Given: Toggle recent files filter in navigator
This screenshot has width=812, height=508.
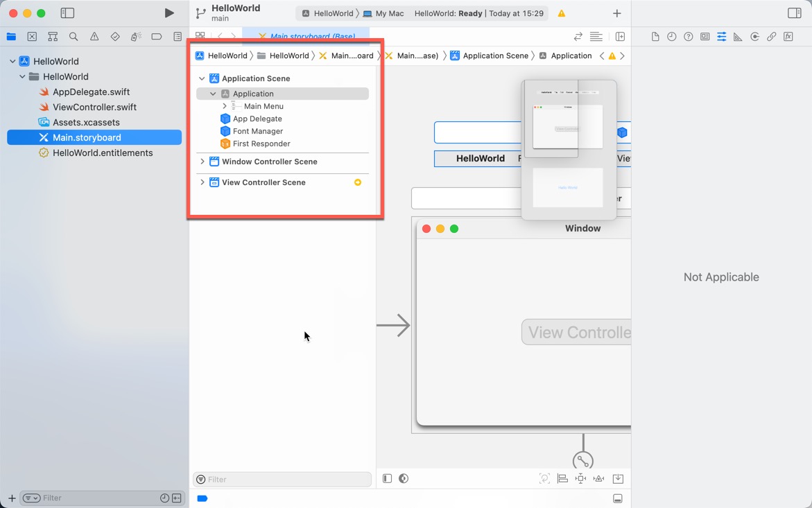Looking at the screenshot, I should click(x=164, y=498).
